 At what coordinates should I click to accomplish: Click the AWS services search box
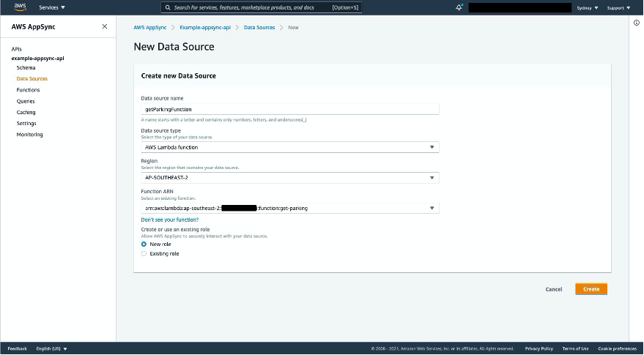(262, 7)
